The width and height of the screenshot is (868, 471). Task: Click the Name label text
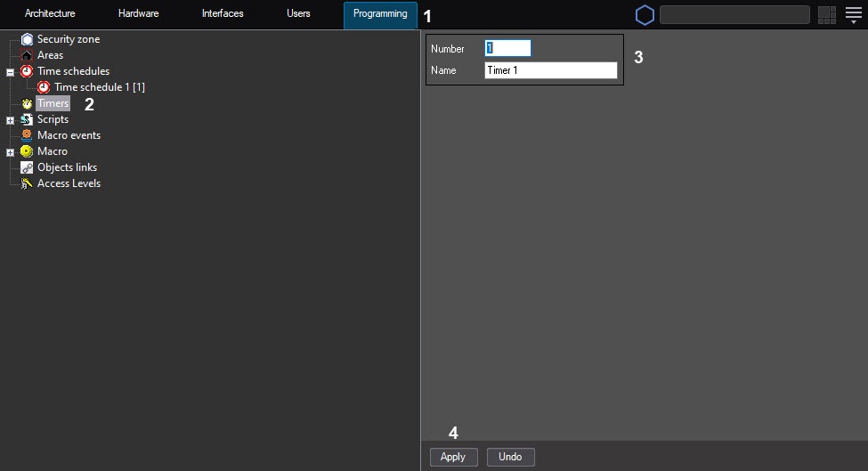[x=443, y=70]
